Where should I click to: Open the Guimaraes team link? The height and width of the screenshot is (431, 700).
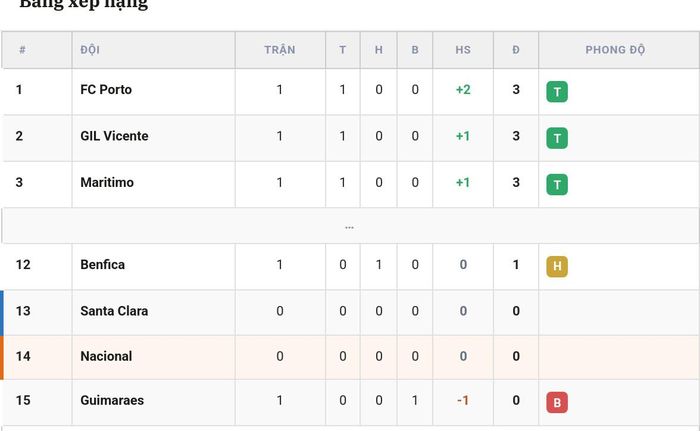pos(112,400)
